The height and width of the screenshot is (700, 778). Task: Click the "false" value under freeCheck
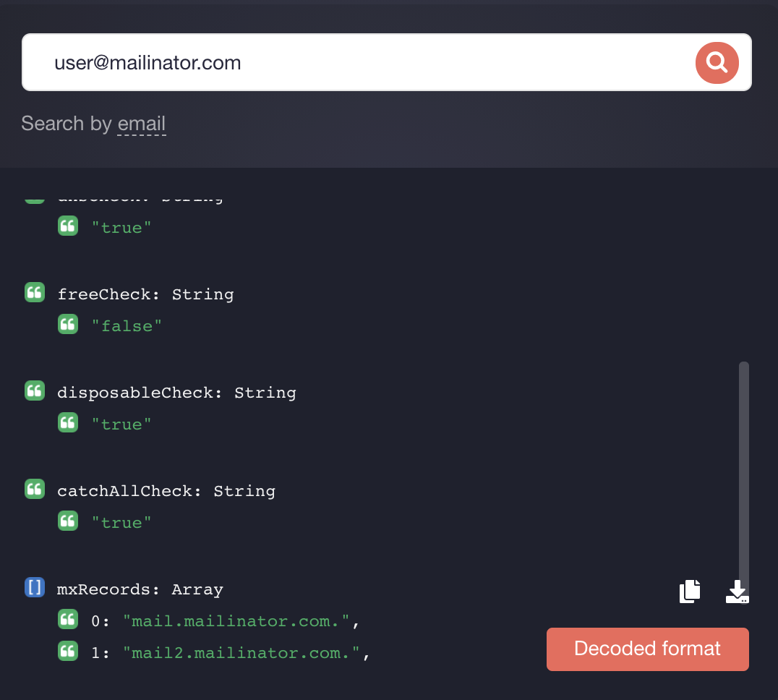tap(127, 326)
